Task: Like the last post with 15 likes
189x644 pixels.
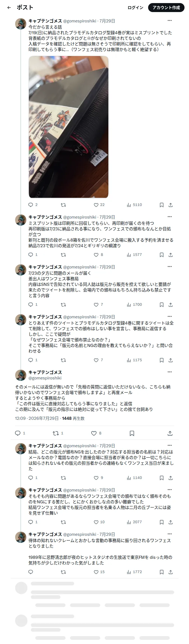Action: (99, 572)
